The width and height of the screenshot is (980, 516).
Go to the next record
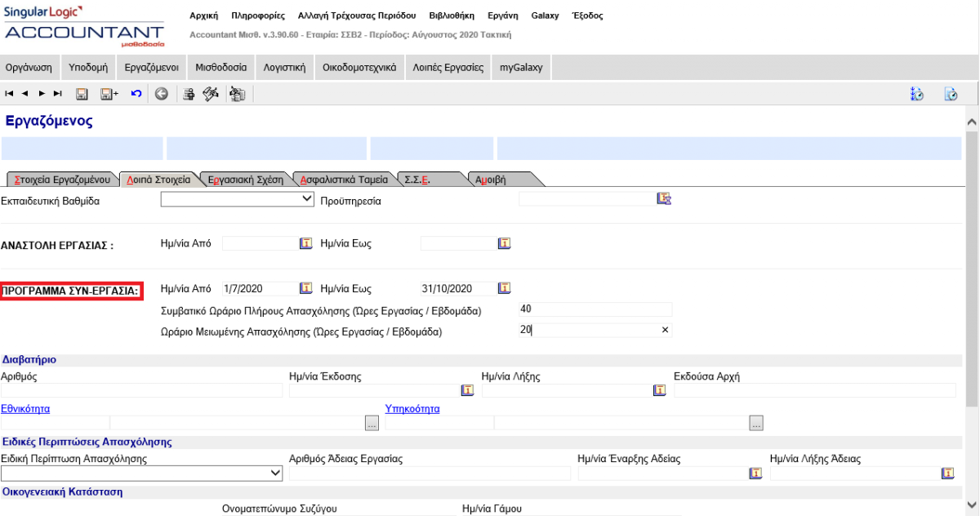(x=42, y=94)
